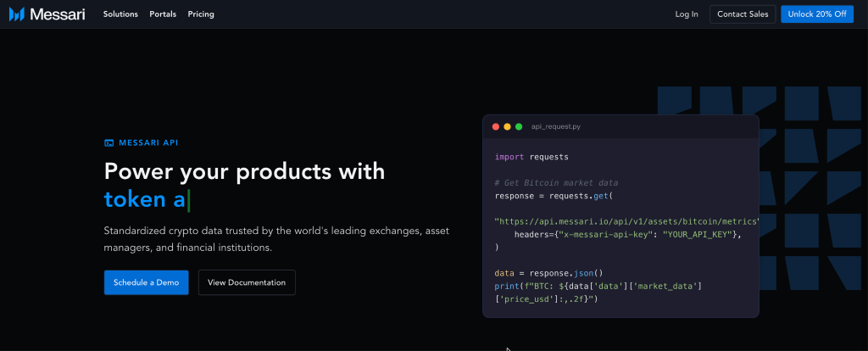Click the "Power your products with" heading
868x351 pixels.
244,171
